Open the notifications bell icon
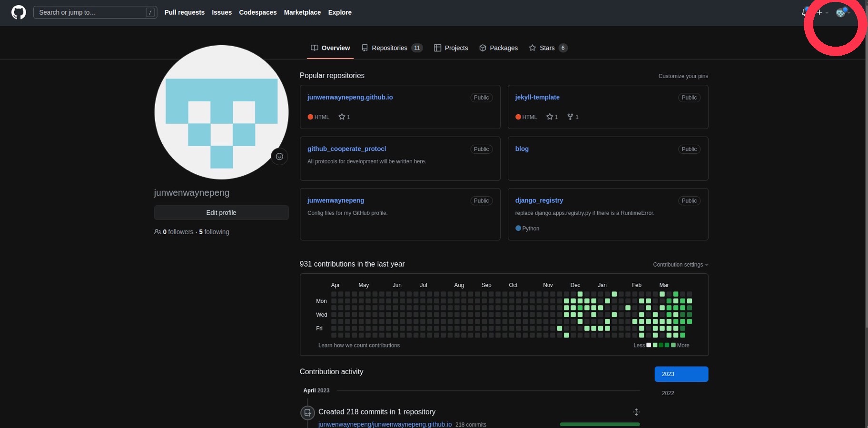The width and height of the screenshot is (868, 428). (805, 12)
